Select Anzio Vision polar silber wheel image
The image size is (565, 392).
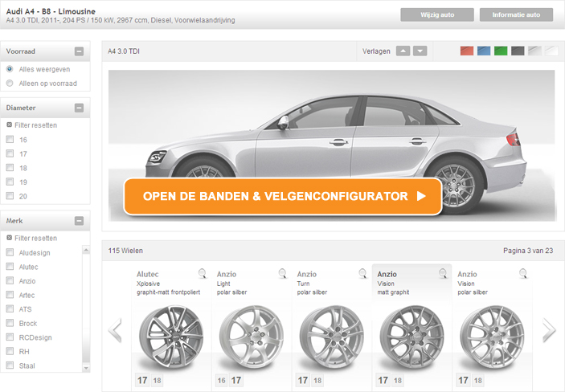pos(492,337)
